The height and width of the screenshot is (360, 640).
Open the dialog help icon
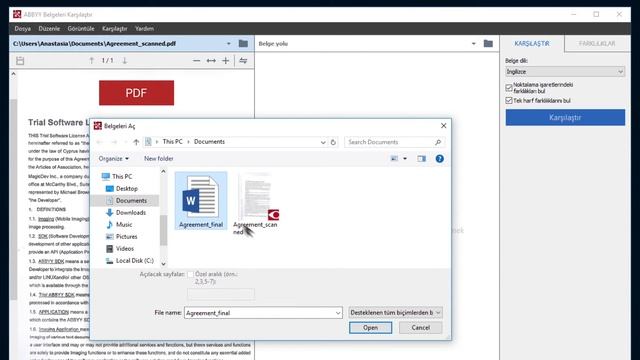440,158
